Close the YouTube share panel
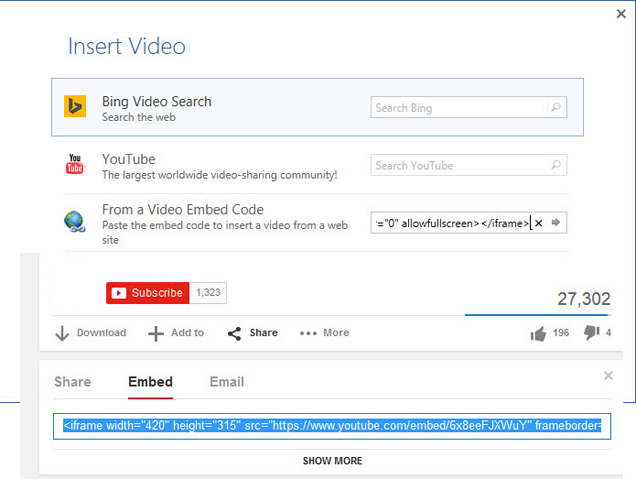The height and width of the screenshot is (479, 636). coord(608,375)
